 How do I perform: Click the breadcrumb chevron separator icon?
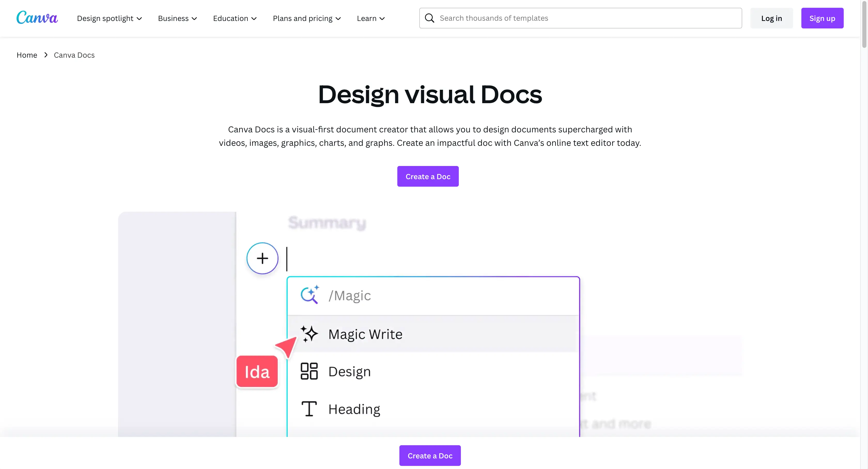[46, 55]
